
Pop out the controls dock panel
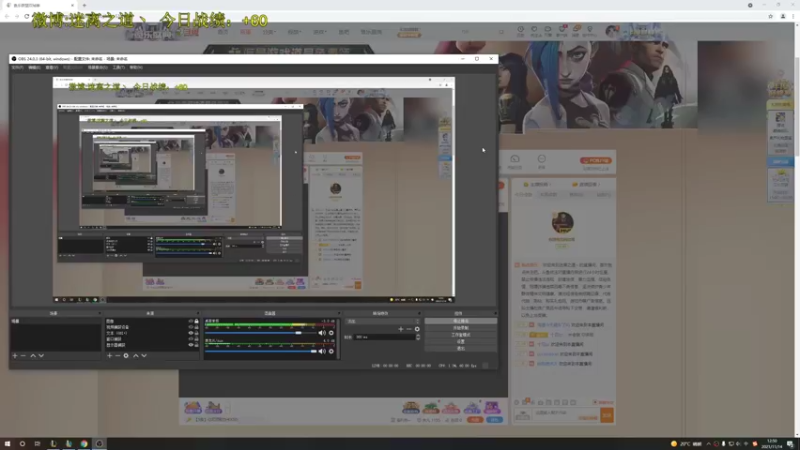(x=494, y=313)
